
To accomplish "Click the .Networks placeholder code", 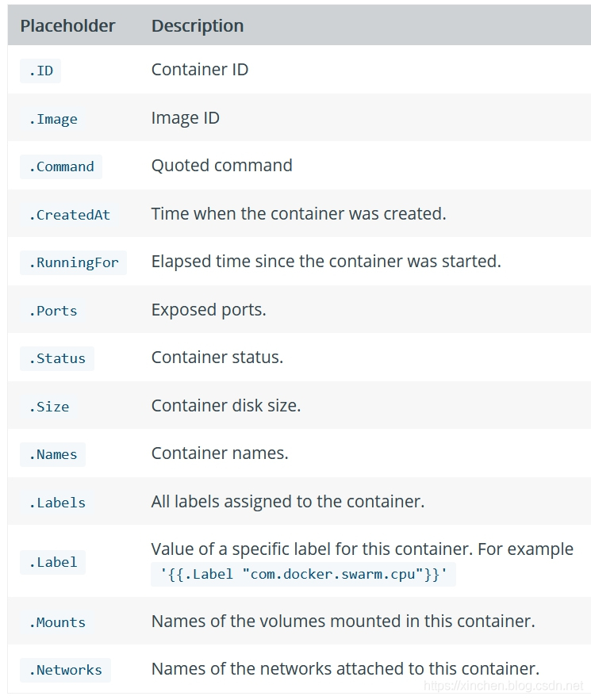I will pyautogui.click(x=65, y=670).
